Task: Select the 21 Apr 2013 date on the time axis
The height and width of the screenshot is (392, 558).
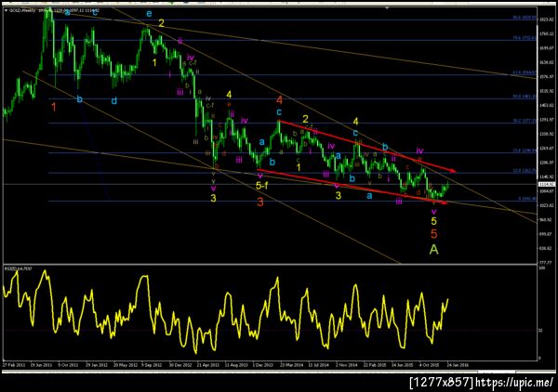Action: [x=207, y=365]
